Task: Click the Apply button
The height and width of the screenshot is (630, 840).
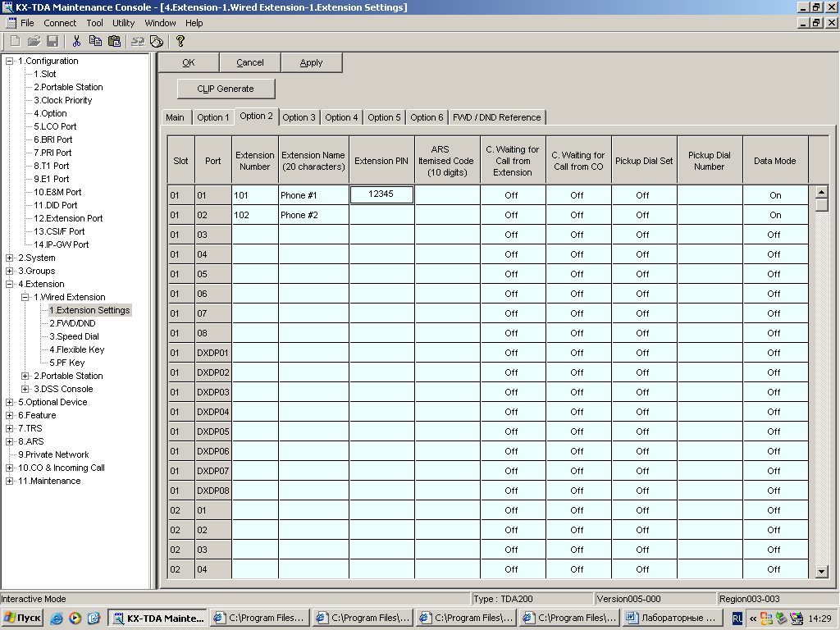Action: [311, 62]
